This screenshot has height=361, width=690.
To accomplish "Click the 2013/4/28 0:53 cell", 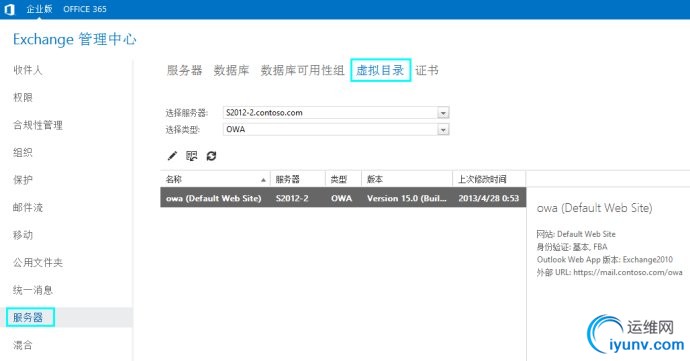I will point(488,199).
